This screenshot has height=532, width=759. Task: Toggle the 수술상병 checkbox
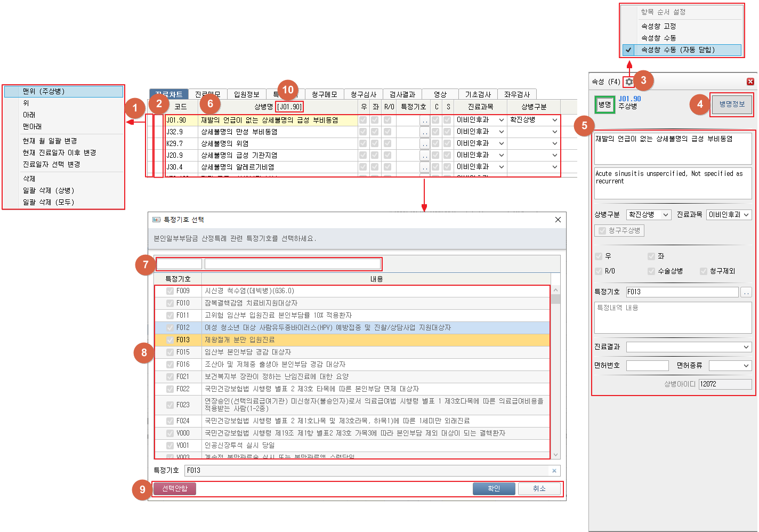coord(651,271)
